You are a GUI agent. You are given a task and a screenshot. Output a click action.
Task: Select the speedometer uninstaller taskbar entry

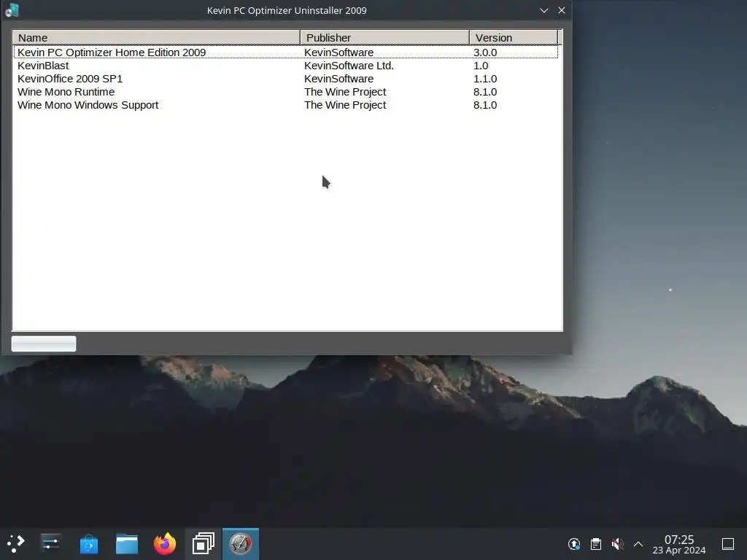[x=241, y=544]
